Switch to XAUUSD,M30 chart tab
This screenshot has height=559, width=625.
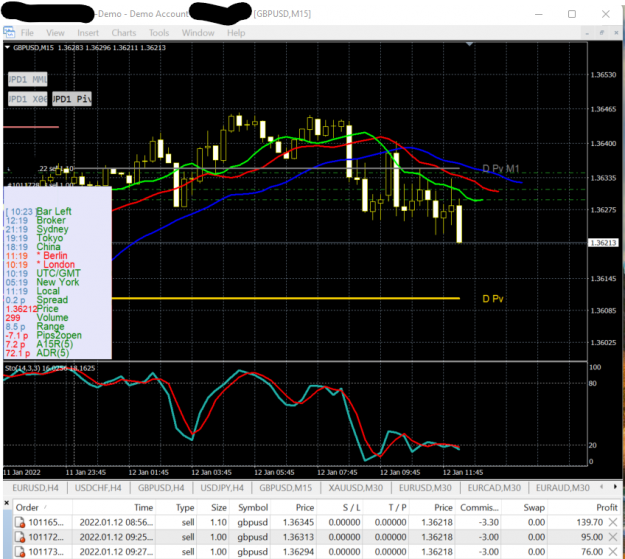pyautogui.click(x=356, y=488)
